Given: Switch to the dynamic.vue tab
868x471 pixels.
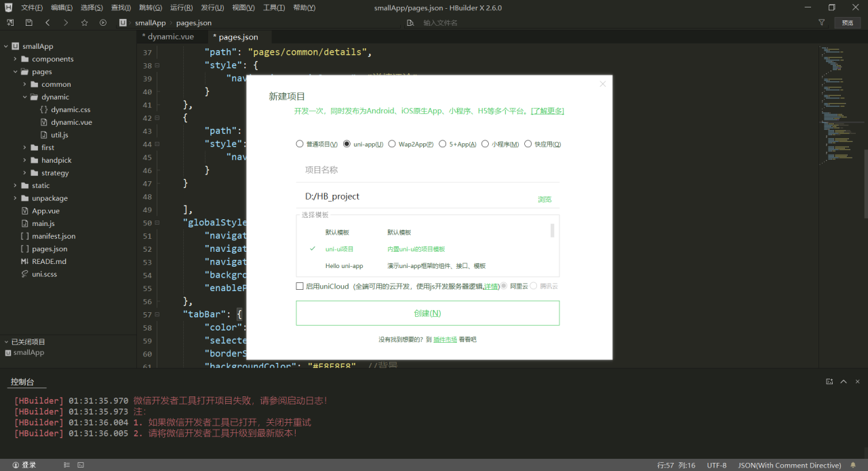Looking at the screenshot, I should tap(170, 37).
